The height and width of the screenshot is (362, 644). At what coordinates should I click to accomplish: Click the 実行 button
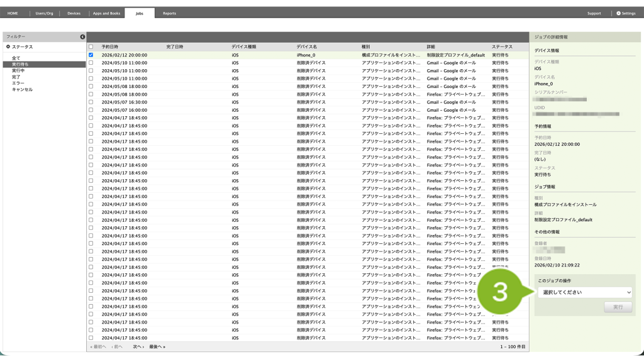click(x=618, y=307)
